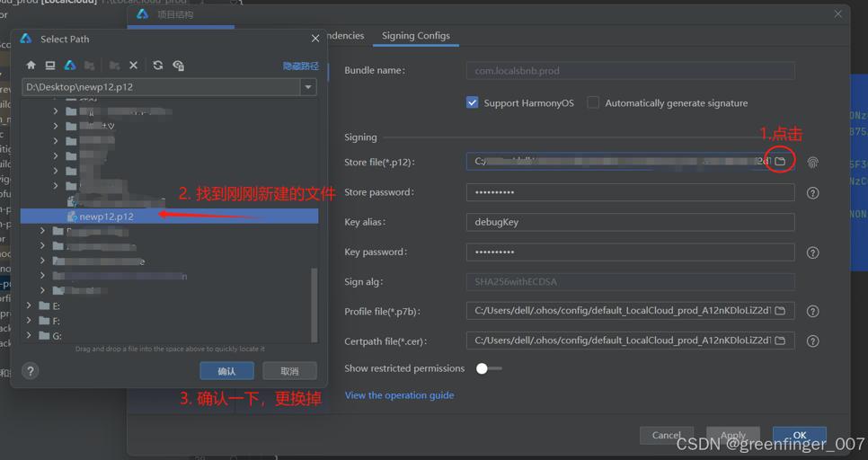Click the file tree vertical scrollbar
This screenshot has height=460, width=868.
[x=314, y=305]
